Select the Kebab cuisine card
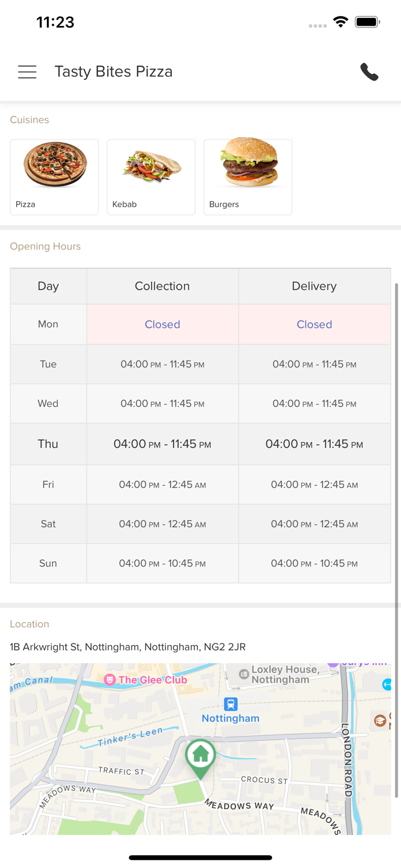This screenshot has height=868, width=401. [151, 176]
